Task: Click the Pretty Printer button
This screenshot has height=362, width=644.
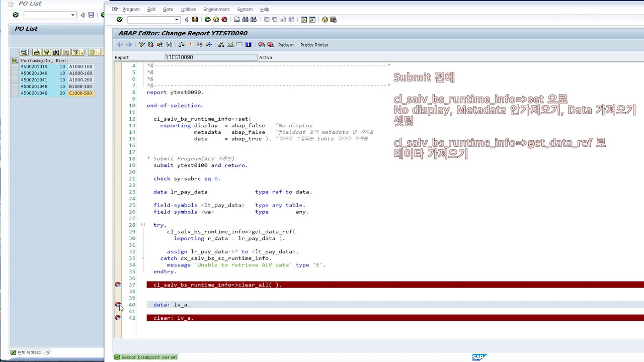Action: tap(314, 45)
